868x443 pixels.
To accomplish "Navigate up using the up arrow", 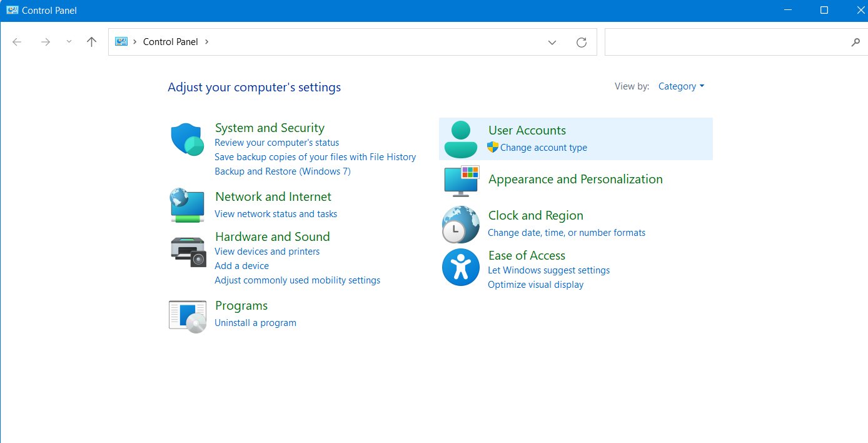I will tap(91, 41).
